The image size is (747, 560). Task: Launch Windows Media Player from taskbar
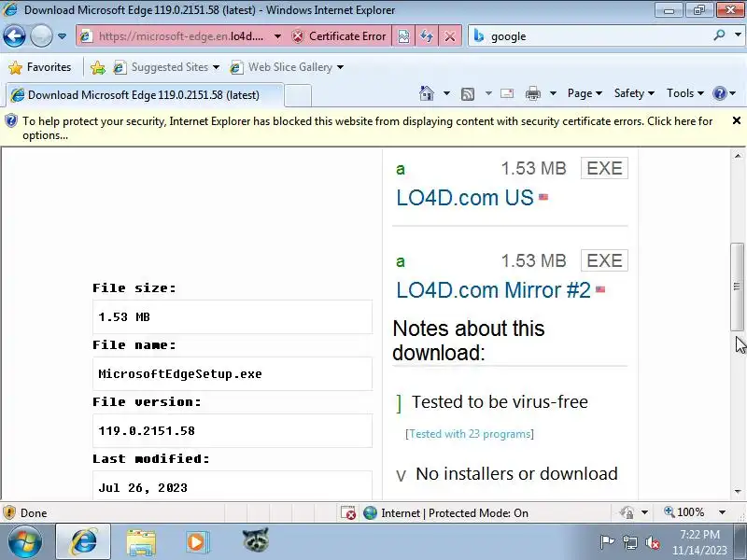tap(196, 542)
